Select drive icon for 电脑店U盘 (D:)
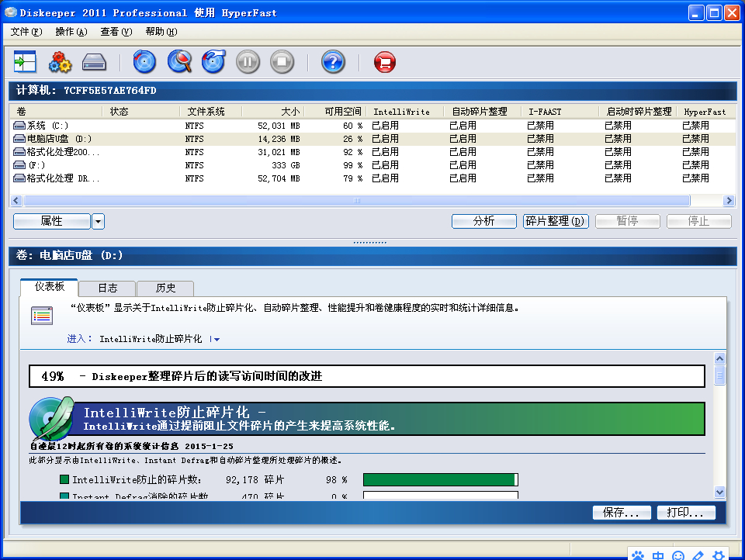Image resolution: width=745 pixels, height=560 pixels. [x=19, y=139]
